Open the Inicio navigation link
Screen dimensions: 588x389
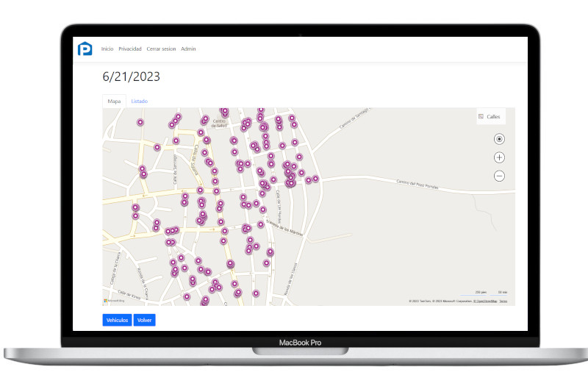107,49
